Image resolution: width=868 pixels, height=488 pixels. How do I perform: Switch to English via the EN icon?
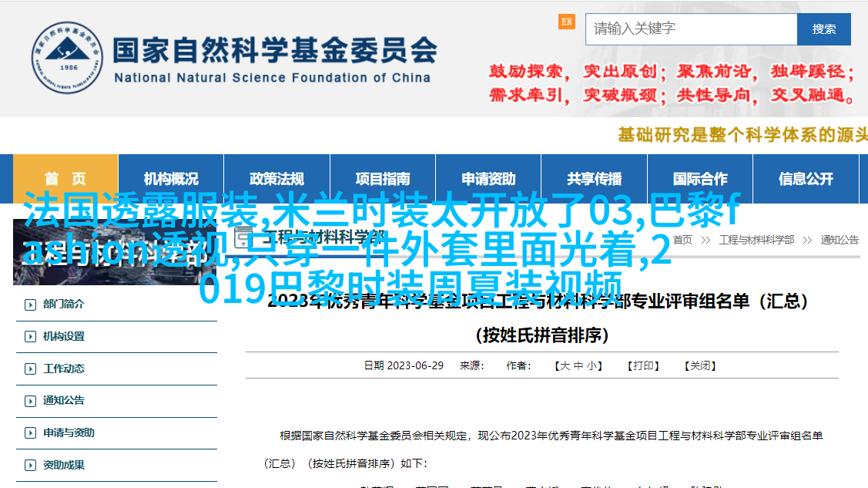pos(566,22)
